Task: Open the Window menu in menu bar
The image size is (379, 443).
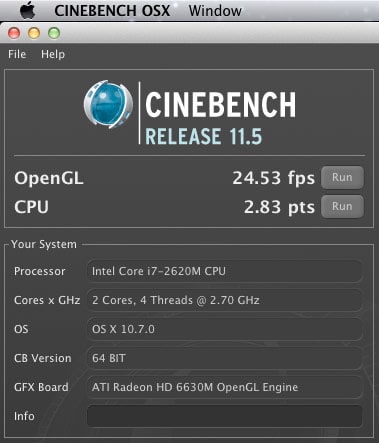Action: (215, 11)
